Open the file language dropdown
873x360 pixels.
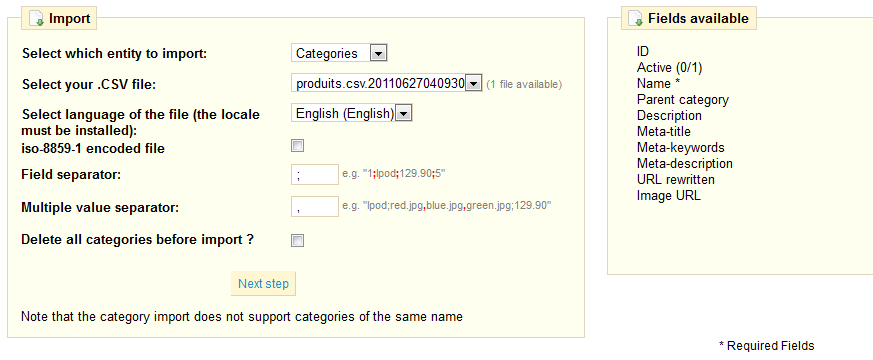pyautogui.click(x=351, y=114)
